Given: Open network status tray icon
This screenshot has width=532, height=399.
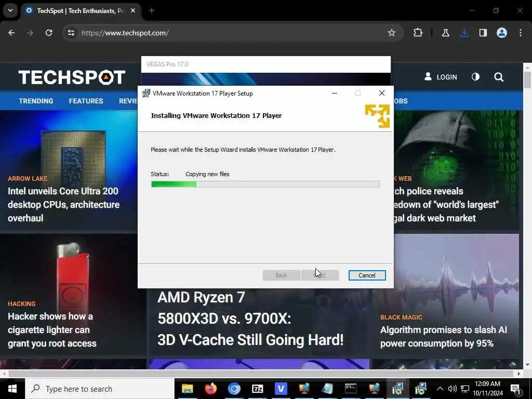Looking at the screenshot, I should click(x=465, y=389).
